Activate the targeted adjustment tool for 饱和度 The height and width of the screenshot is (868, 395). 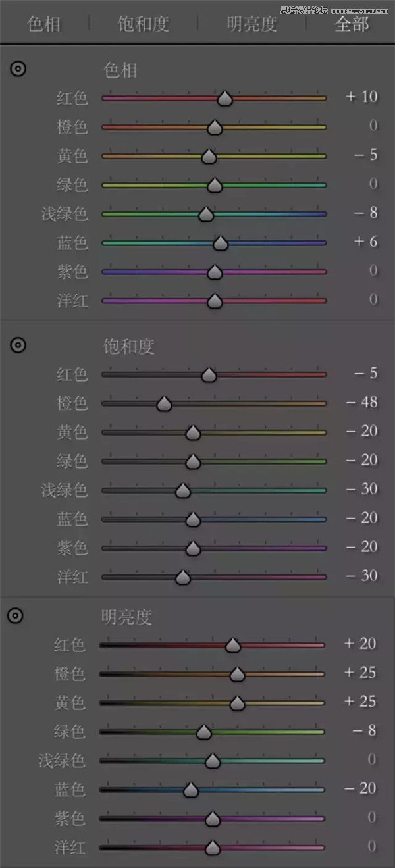point(18,344)
